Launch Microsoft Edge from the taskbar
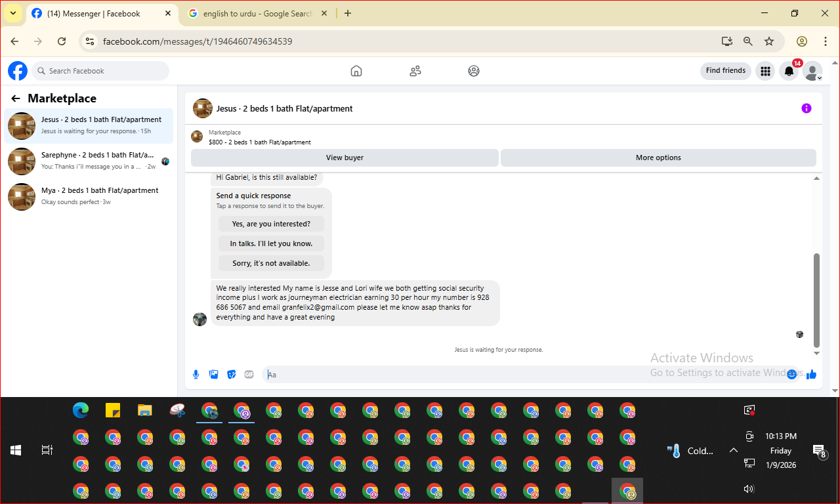 coord(81,411)
